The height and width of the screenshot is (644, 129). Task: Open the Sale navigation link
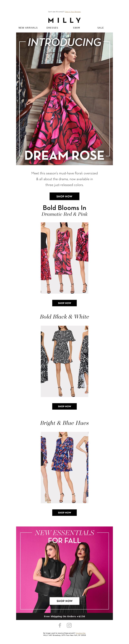(x=100, y=28)
